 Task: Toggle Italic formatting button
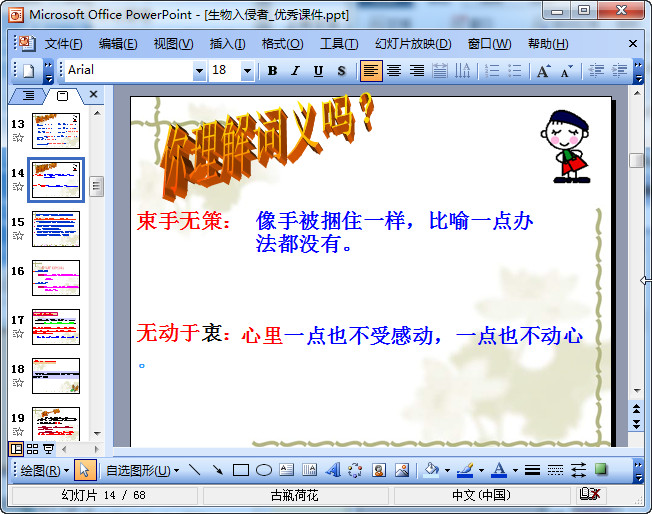(x=295, y=71)
